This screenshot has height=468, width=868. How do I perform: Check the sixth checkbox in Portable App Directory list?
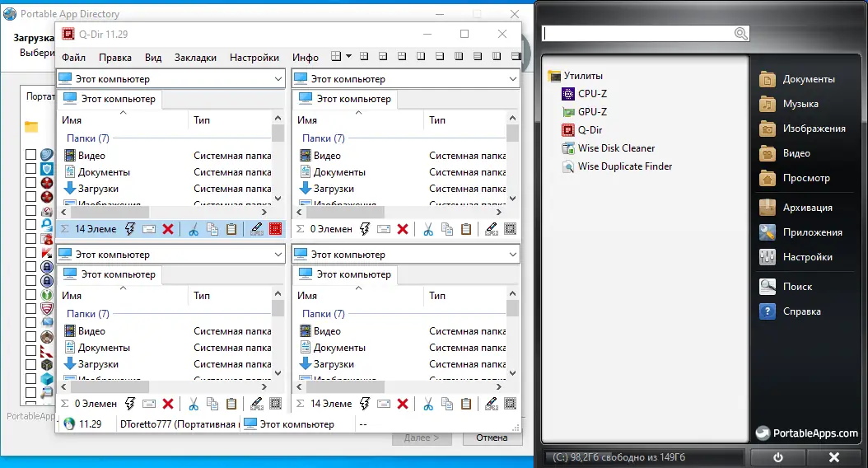31,224
